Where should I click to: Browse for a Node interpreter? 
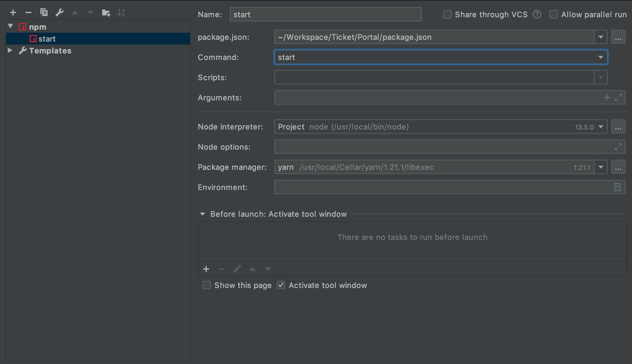click(x=618, y=126)
